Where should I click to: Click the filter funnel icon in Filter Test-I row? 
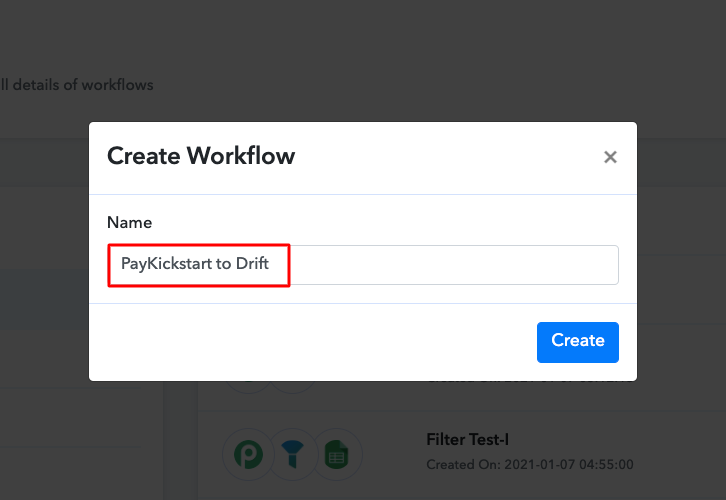(x=293, y=454)
